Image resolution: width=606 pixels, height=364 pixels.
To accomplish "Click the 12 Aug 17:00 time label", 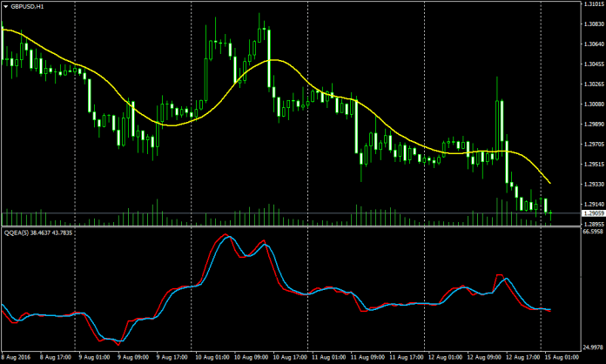I will (522, 358).
